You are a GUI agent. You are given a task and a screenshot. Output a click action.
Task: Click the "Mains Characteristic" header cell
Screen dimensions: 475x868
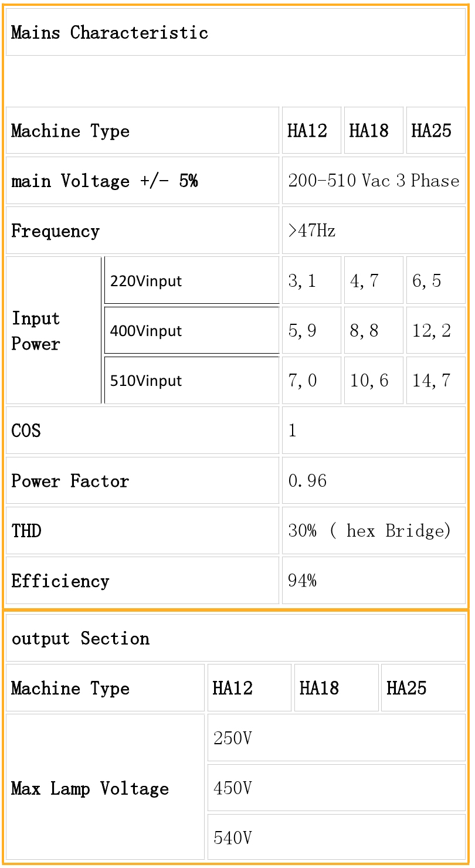pos(235,32)
